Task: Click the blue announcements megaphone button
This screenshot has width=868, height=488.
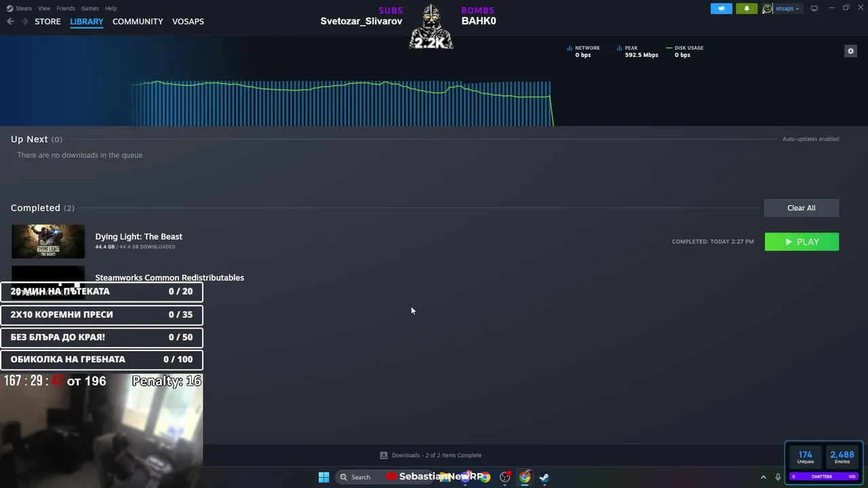Action: point(722,8)
